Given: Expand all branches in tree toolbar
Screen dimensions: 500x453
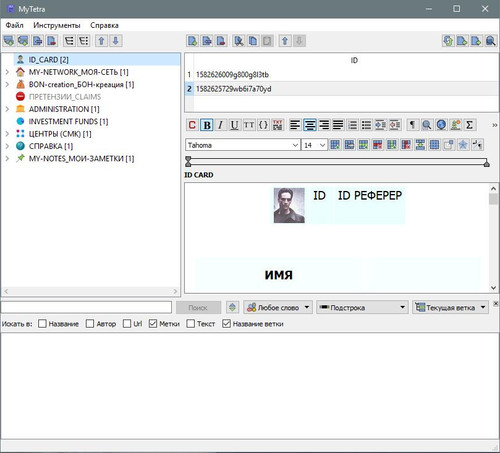Looking at the screenshot, I should (69, 41).
